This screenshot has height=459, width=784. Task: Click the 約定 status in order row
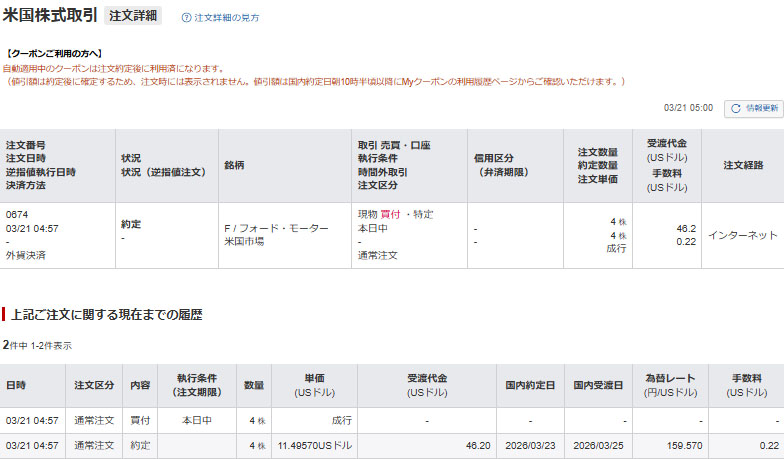[x=131, y=225]
